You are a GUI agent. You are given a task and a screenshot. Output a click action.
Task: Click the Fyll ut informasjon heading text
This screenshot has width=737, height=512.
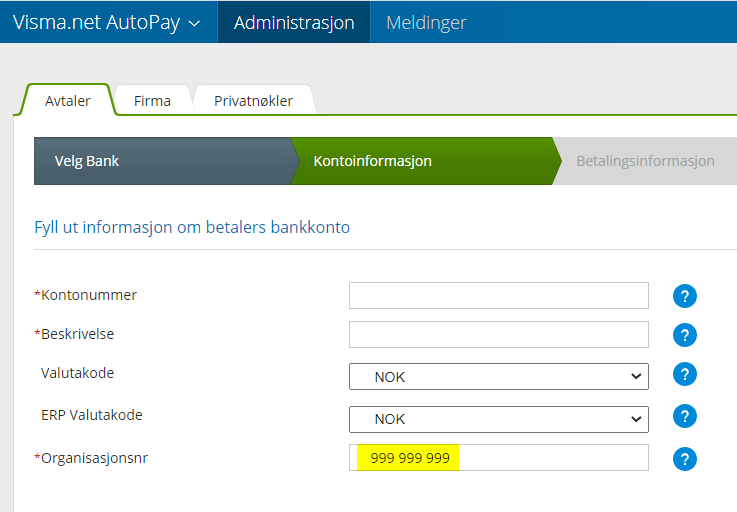pyautogui.click(x=192, y=227)
